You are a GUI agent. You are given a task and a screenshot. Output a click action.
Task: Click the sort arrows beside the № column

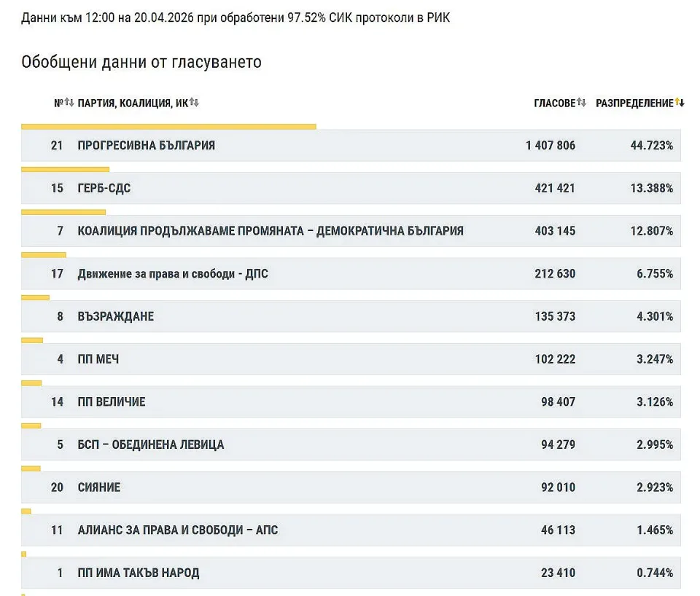click(x=69, y=103)
